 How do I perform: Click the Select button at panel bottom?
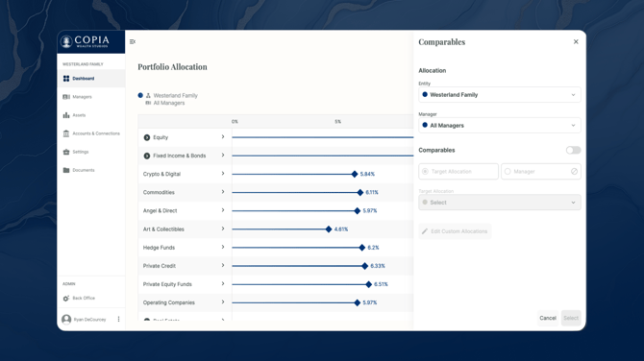[x=571, y=318]
